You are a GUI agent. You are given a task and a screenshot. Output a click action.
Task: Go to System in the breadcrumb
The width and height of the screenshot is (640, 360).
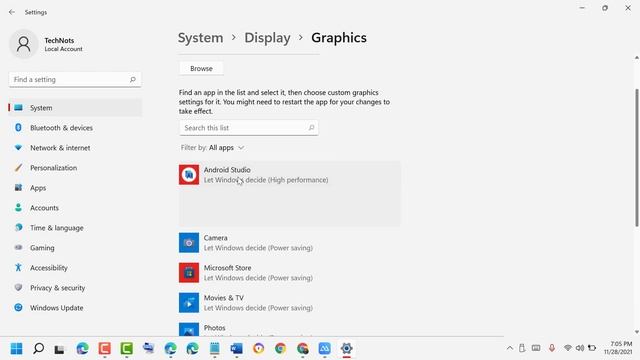[x=200, y=38]
